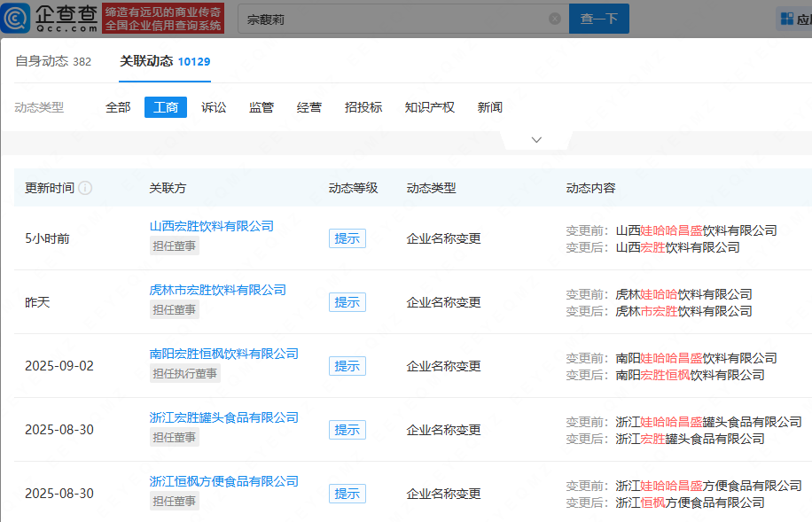Filter by 经营 type

[309, 107]
